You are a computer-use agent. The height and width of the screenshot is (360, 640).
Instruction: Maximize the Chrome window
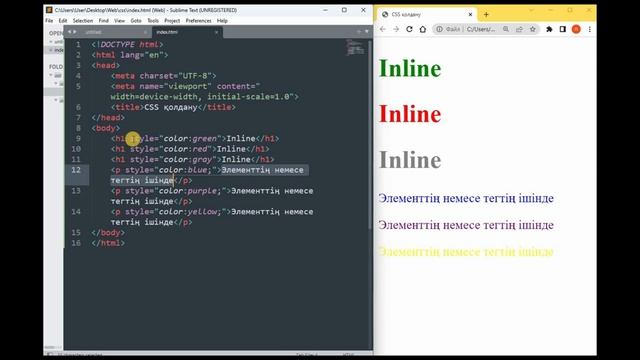pyautogui.click(x=570, y=10)
